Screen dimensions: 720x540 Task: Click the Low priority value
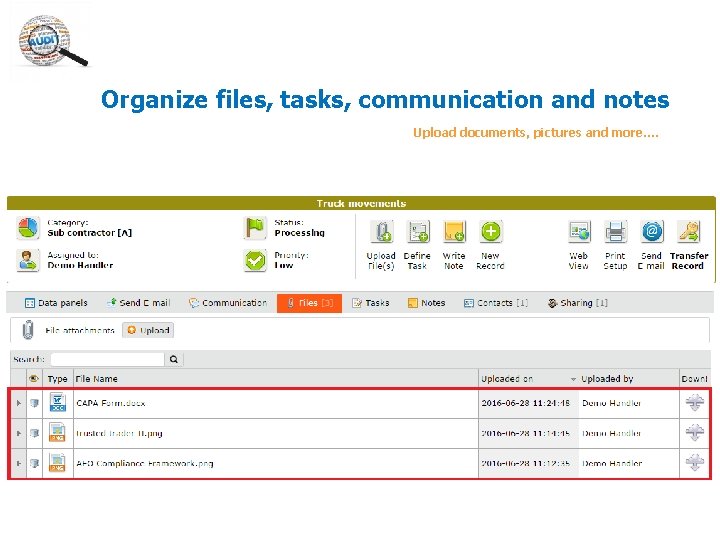(x=284, y=265)
